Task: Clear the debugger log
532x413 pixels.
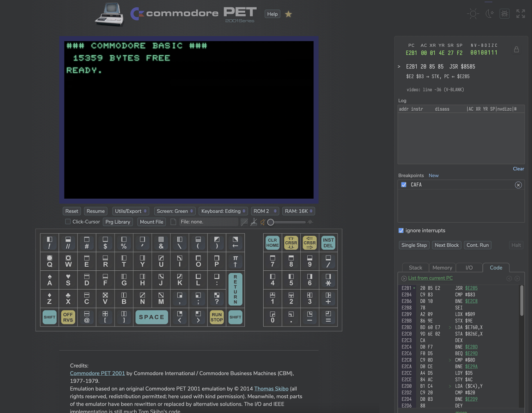Action: pyautogui.click(x=518, y=169)
